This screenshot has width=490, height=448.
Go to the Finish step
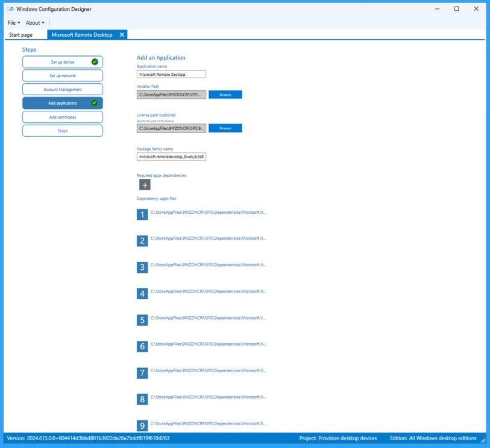click(x=63, y=131)
